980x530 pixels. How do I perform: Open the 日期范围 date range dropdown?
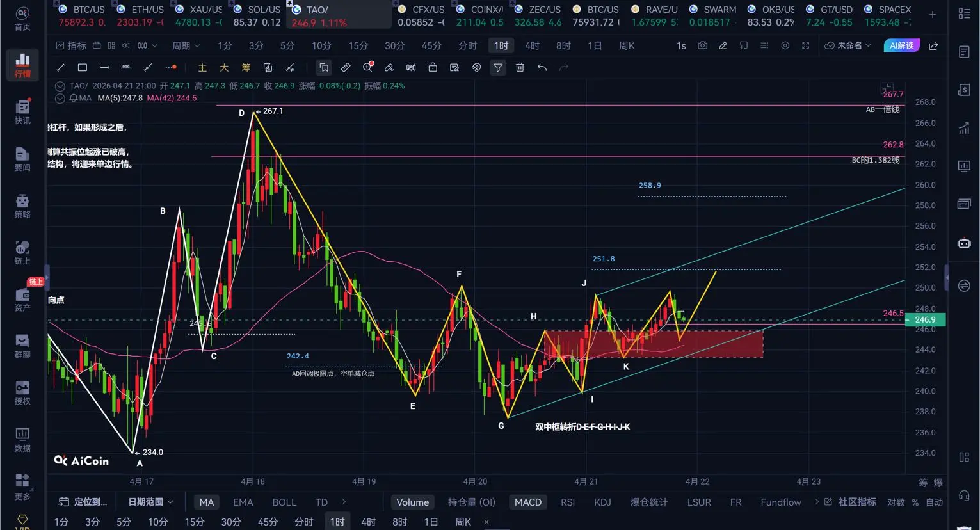tap(150, 502)
